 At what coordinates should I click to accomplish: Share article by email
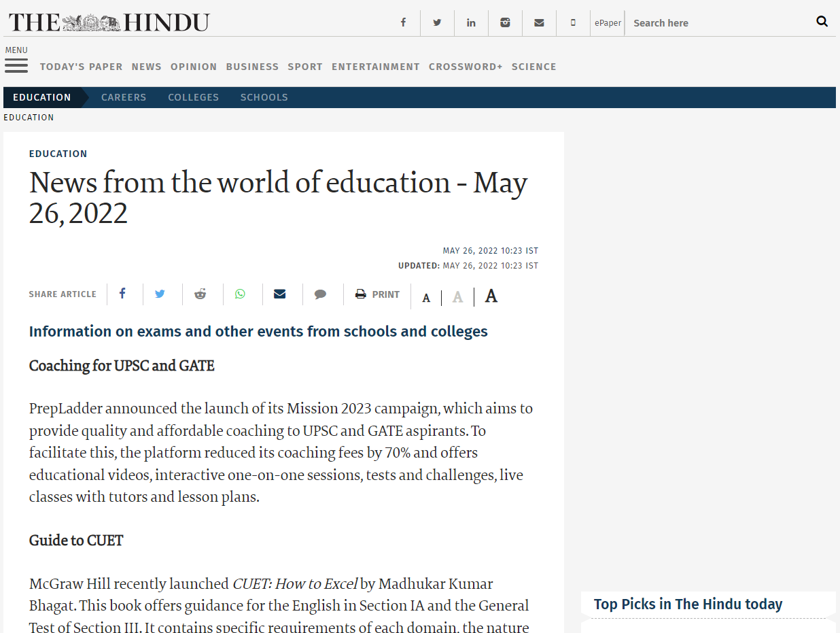tap(279, 294)
